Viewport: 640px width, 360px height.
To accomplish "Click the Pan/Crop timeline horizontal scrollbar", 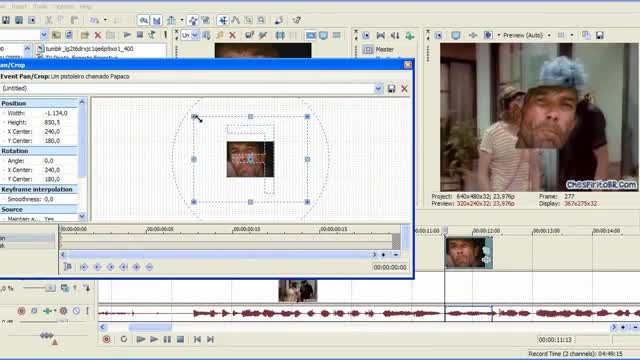I will 218,255.
